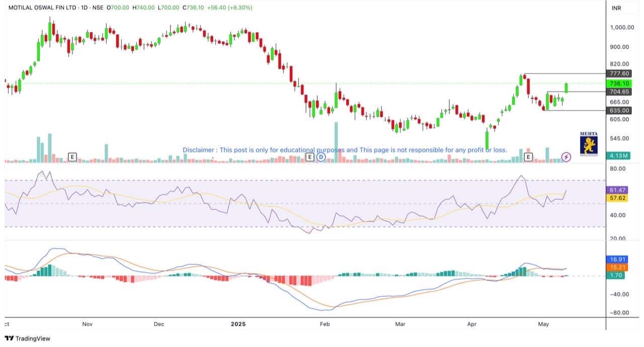
Task: Click the Dec label on time axis
Action: 159,324
